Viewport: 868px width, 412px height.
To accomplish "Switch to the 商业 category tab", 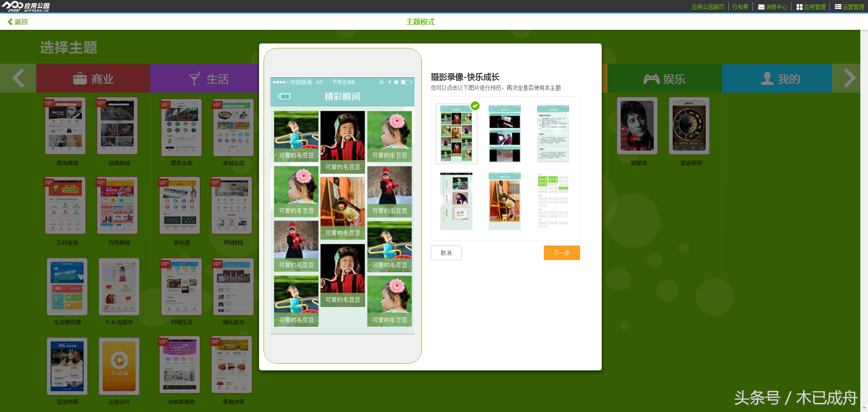I will (93, 79).
